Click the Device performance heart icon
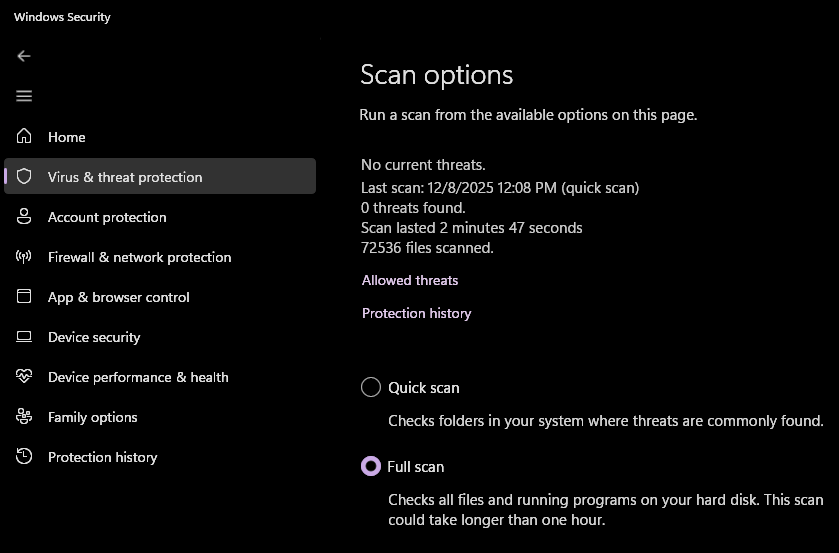This screenshot has width=839, height=553. [25, 377]
